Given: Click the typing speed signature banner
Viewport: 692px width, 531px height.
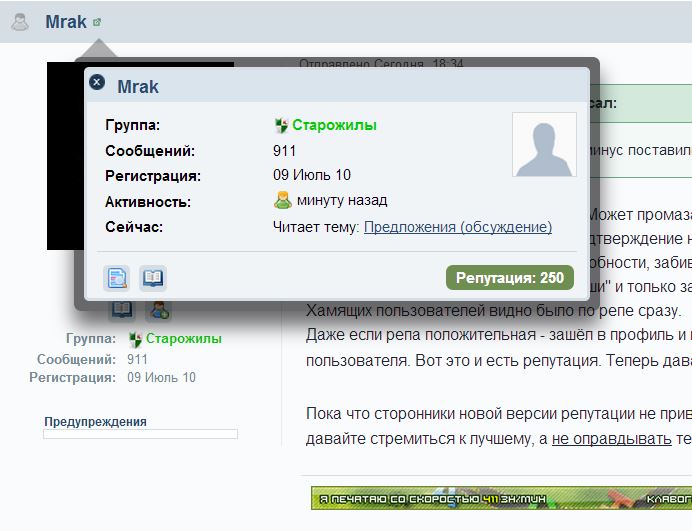Looking at the screenshot, I should click(501, 498).
